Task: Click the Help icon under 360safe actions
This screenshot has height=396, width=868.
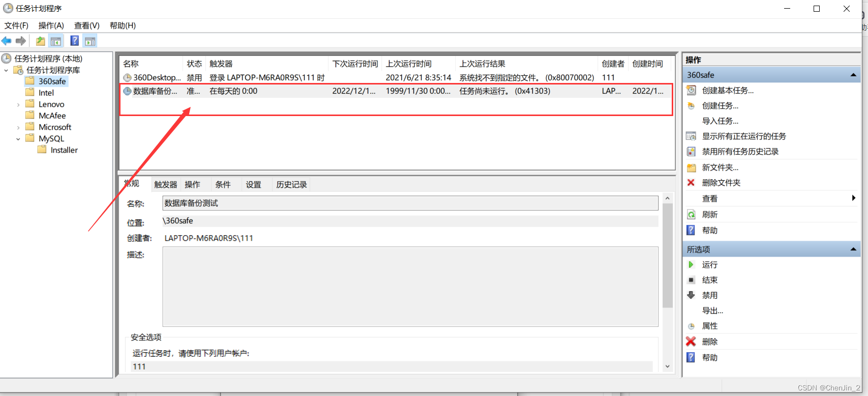Action: click(691, 230)
